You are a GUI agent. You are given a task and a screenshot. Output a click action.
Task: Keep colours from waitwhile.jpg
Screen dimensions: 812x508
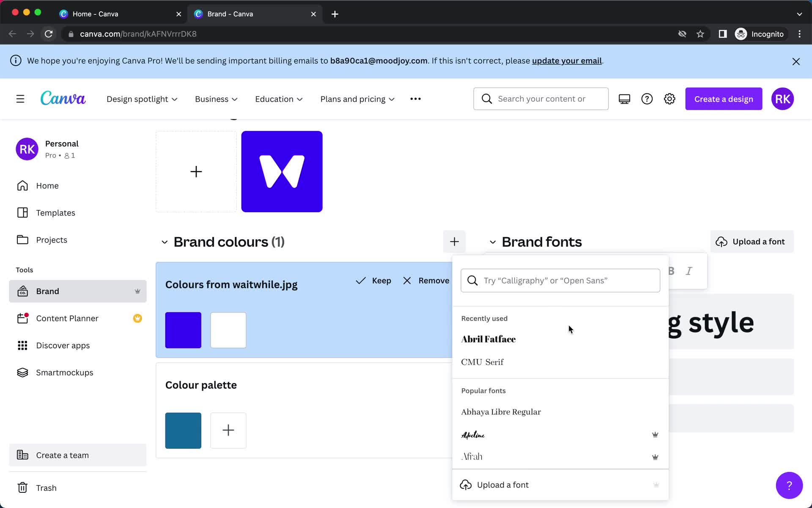pyautogui.click(x=373, y=281)
